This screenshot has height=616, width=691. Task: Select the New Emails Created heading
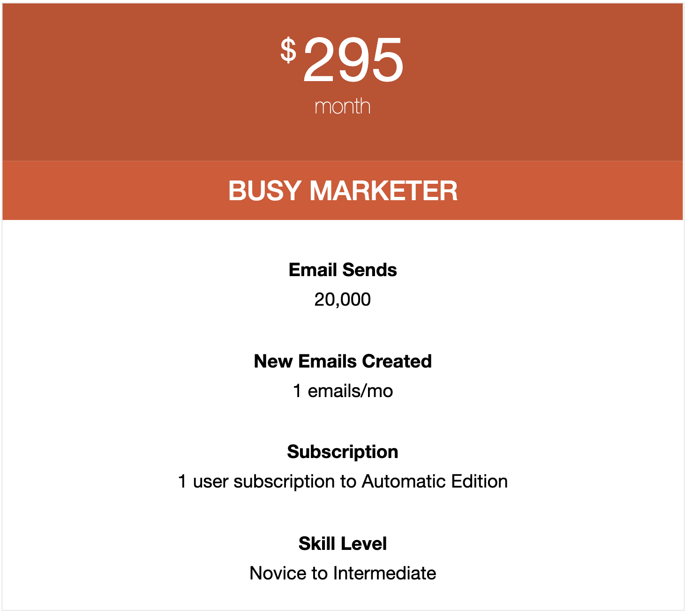pos(343,361)
